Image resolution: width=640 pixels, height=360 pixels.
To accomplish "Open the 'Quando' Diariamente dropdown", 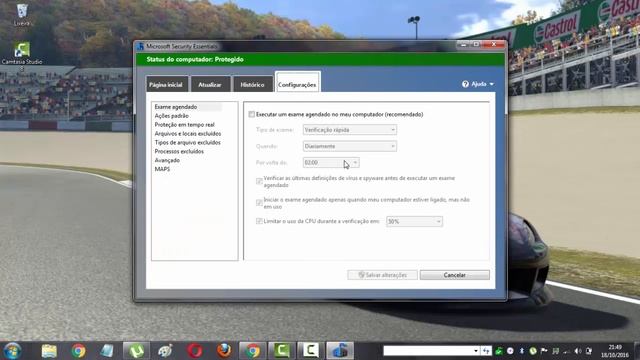I will 350,146.
